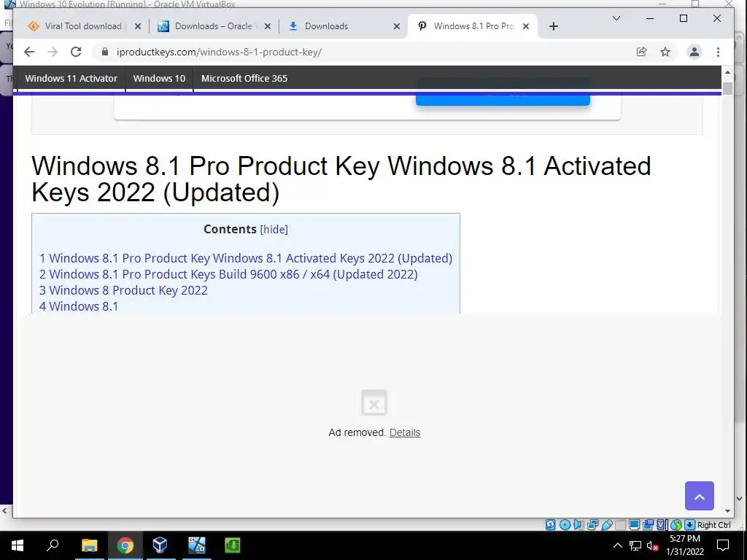
Task: Open VirtualBox recording indicator
Action: pyautogui.click(x=648, y=525)
